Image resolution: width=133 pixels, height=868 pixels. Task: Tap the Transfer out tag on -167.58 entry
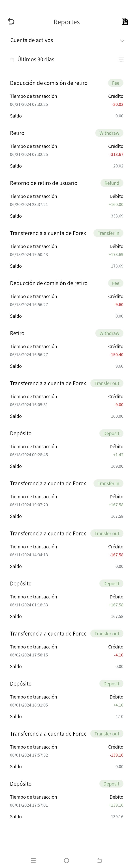(107, 533)
